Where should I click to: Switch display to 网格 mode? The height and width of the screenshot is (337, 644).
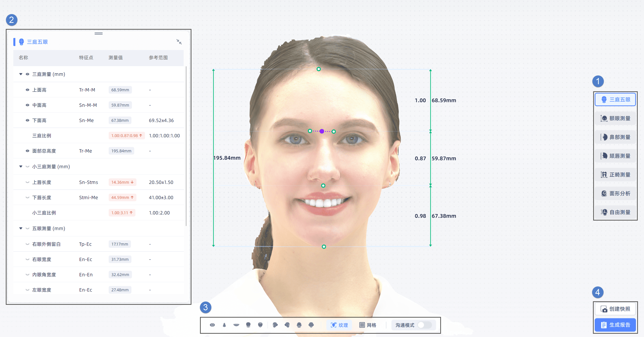[x=368, y=325]
